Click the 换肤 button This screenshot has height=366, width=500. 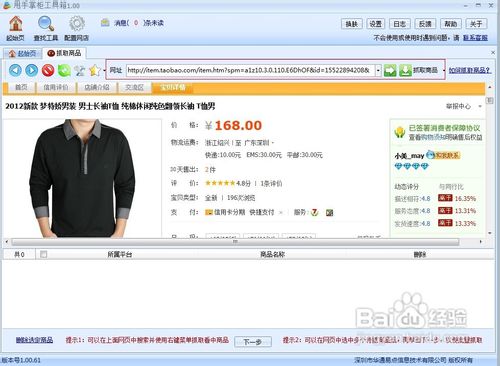352,24
